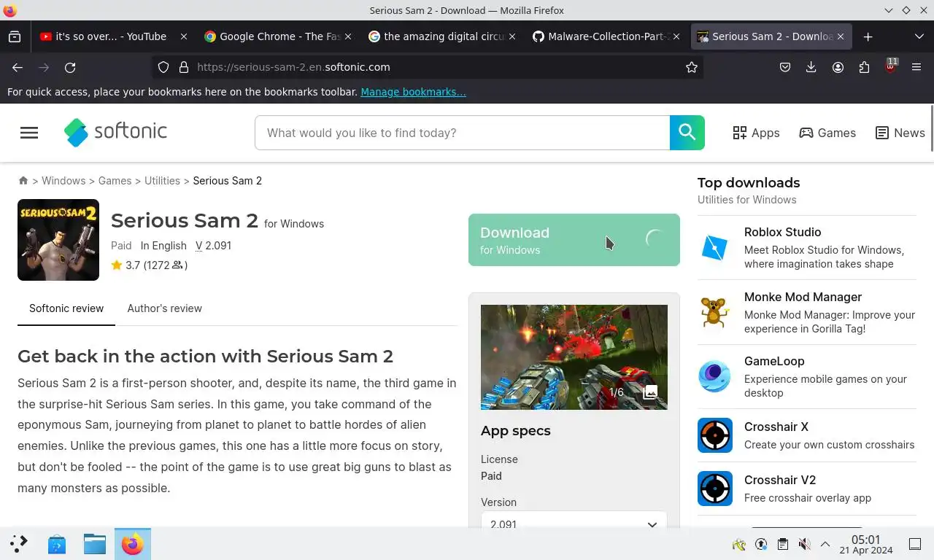Open Monke Mod Manager icon
934x560 pixels.
pyautogui.click(x=715, y=313)
